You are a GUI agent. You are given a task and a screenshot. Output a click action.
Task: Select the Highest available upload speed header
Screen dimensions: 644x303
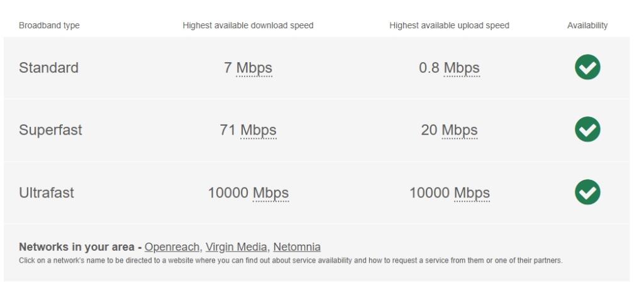[449, 25]
